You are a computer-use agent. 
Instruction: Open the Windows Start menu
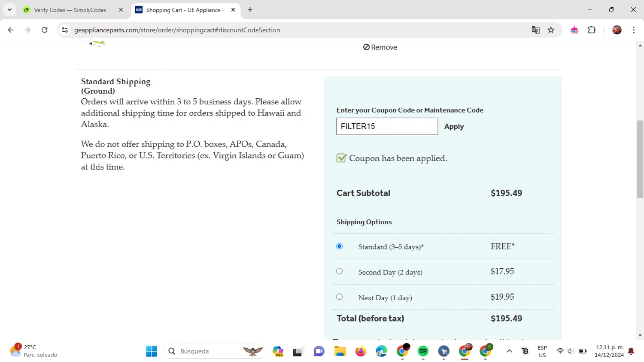(x=151, y=351)
